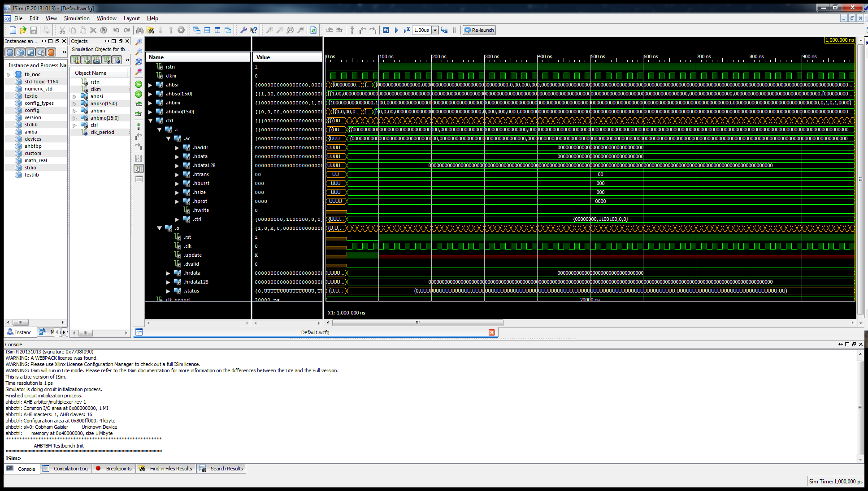Click Zoom to Full View sidebar icon

tap(139, 62)
